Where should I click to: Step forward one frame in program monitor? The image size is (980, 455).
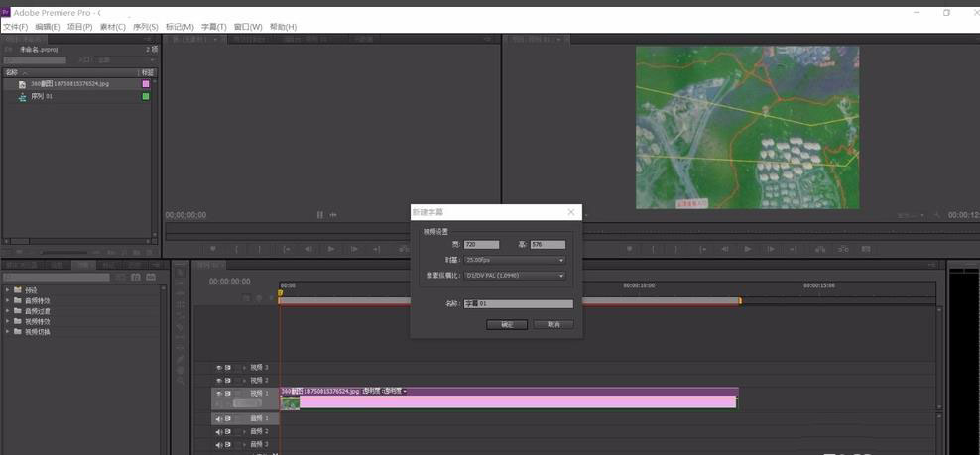[772, 249]
